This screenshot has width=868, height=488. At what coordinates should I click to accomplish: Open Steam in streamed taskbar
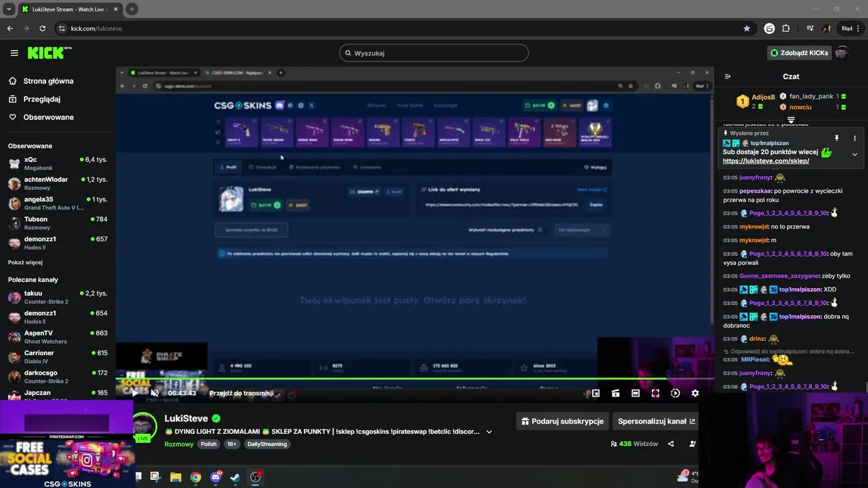[235, 477]
